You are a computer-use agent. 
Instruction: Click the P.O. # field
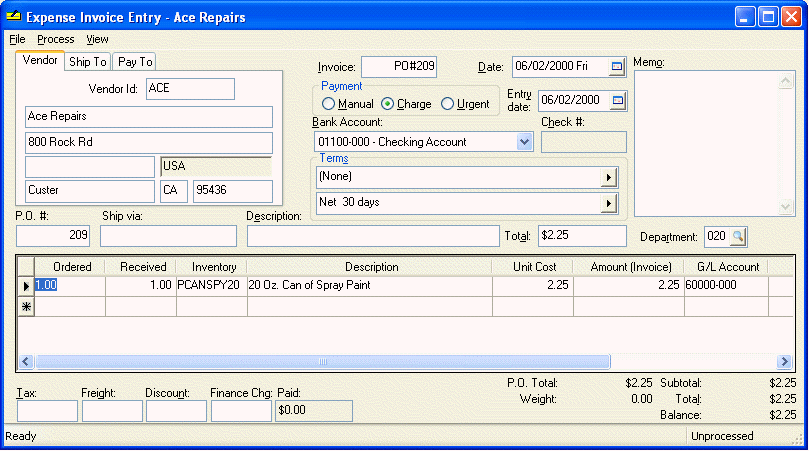point(53,236)
